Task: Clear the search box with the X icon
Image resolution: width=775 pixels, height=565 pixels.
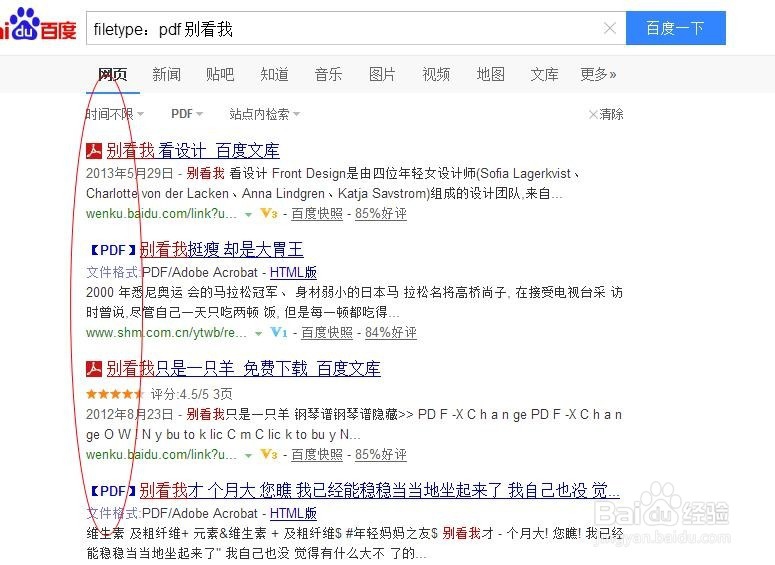Action: click(x=610, y=28)
